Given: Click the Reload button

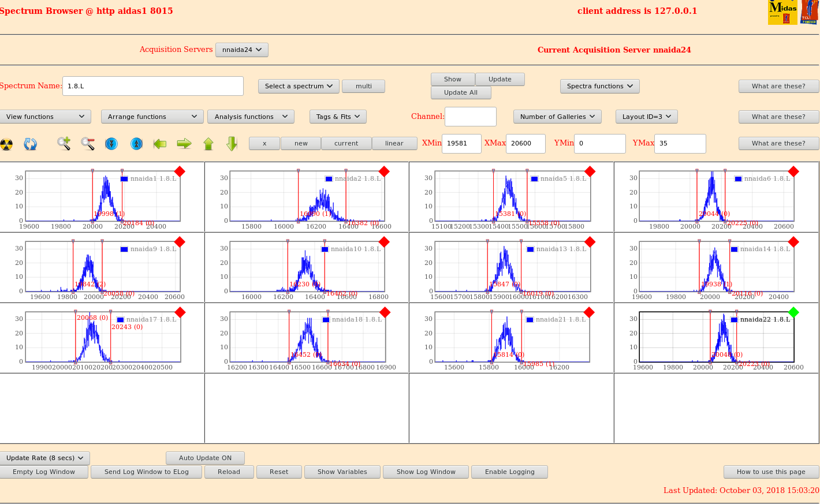Looking at the screenshot, I should [x=229, y=472].
